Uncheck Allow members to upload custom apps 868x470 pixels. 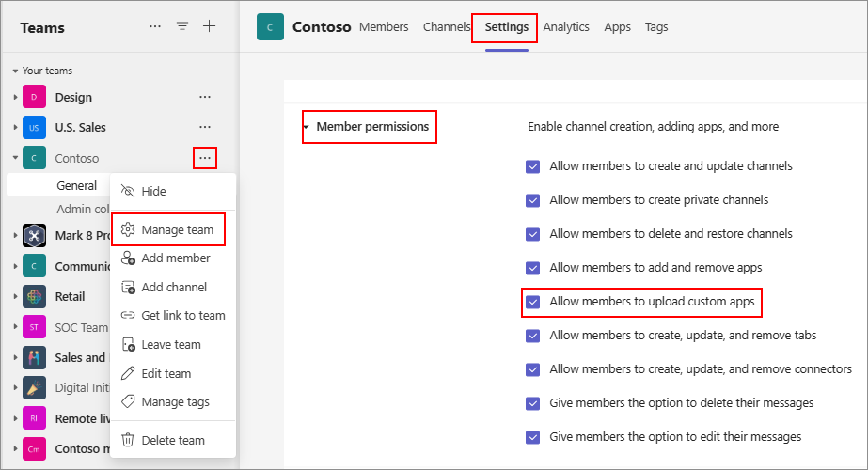[533, 302]
